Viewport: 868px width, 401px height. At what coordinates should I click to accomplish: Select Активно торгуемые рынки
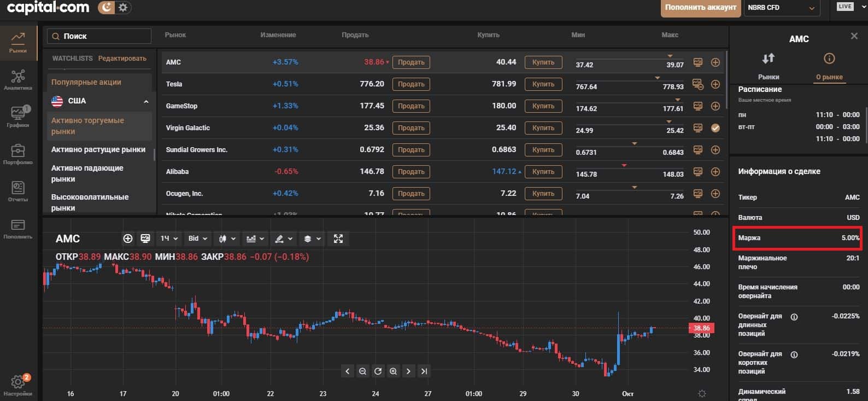(x=99, y=126)
